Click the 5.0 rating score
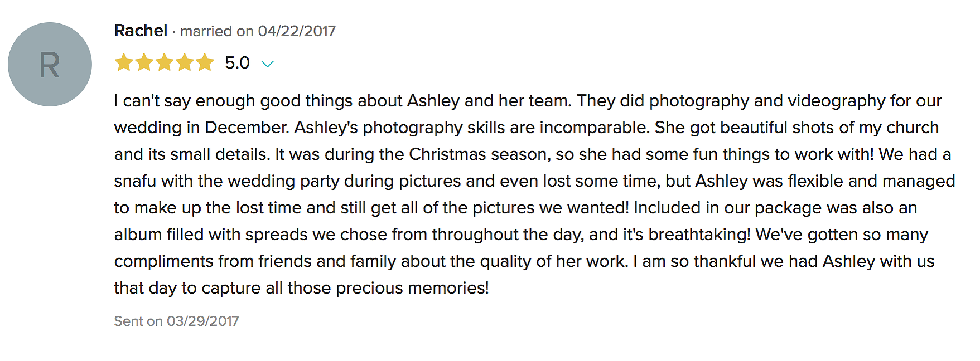Screen dimensions: 980x361 point(237,63)
